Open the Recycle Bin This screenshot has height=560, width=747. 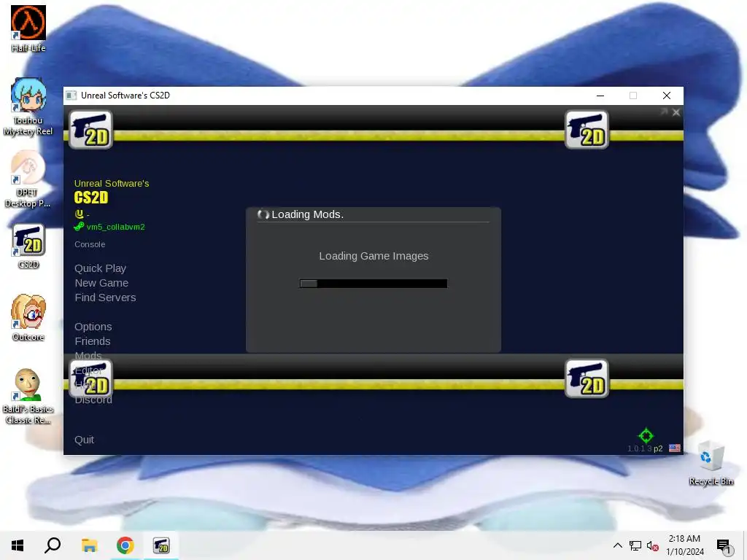tap(711, 462)
